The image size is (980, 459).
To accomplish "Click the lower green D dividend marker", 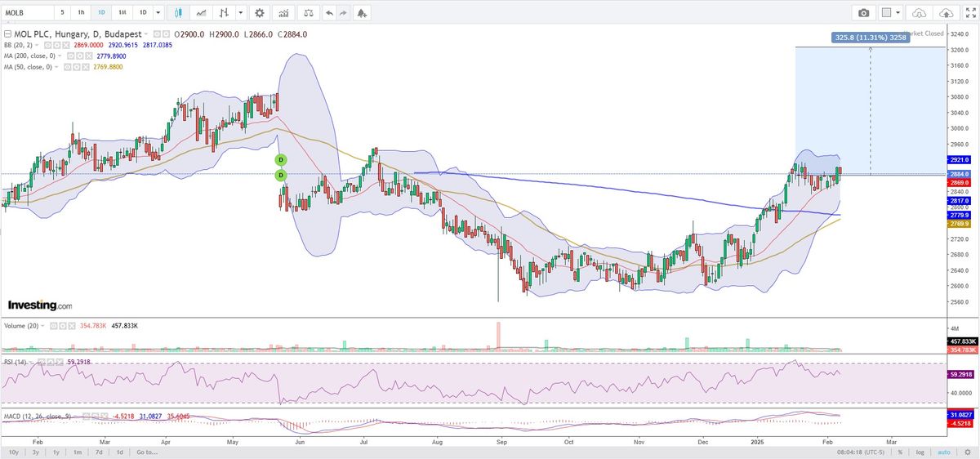I will click(280, 175).
